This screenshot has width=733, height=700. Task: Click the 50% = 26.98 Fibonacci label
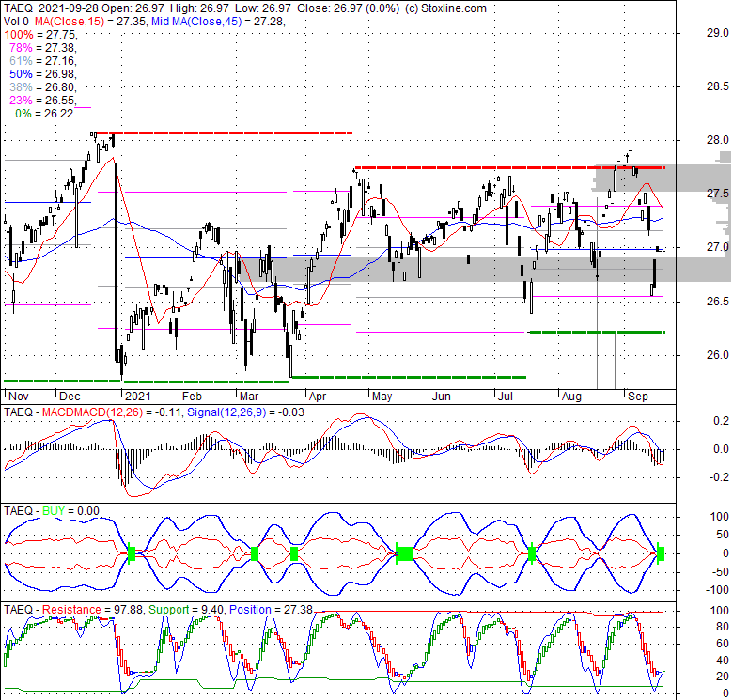pos(43,74)
